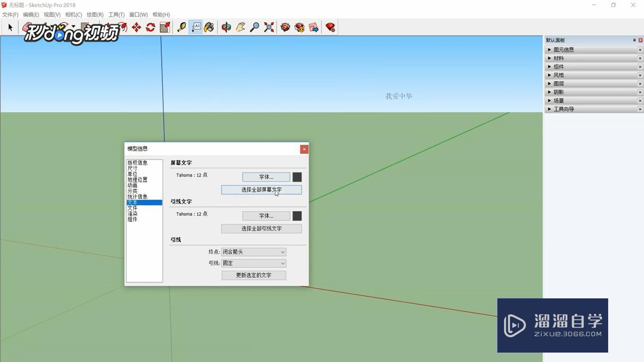Screen dimensions: 644x362
Task: Open the 工具(T) menu
Action: 116,15
